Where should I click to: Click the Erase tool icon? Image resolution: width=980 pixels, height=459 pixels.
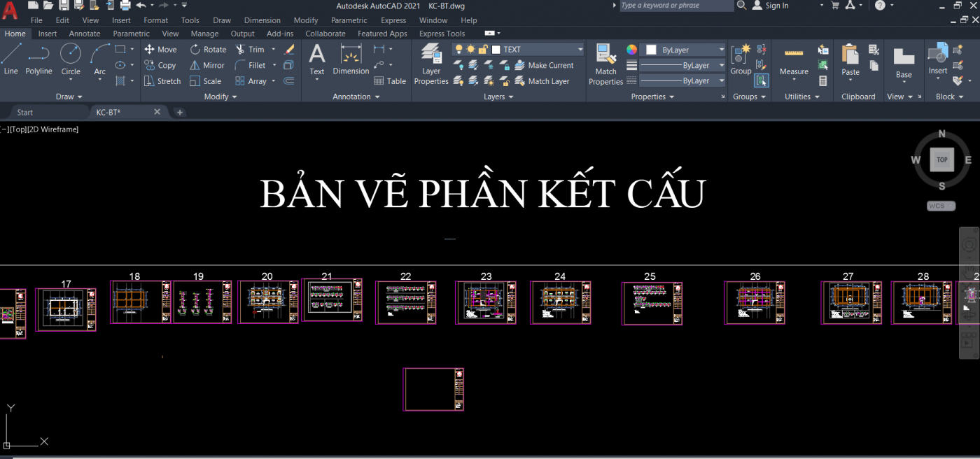289,50
